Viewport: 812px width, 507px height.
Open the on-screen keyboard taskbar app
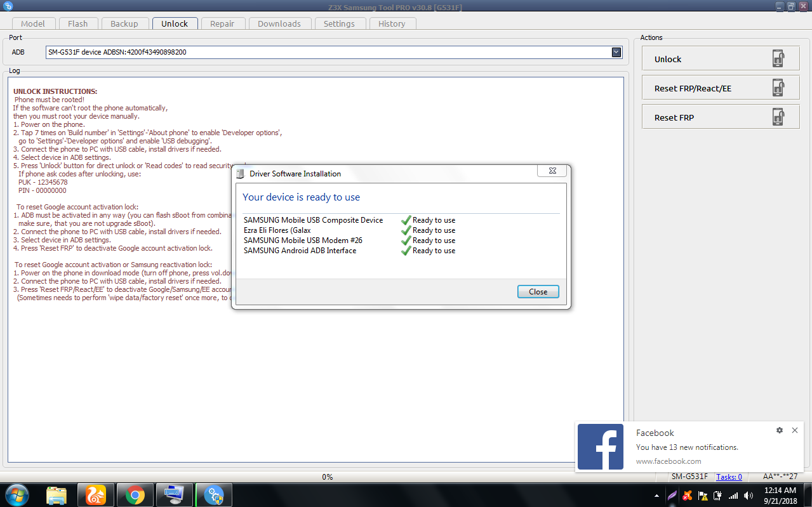coord(174,495)
